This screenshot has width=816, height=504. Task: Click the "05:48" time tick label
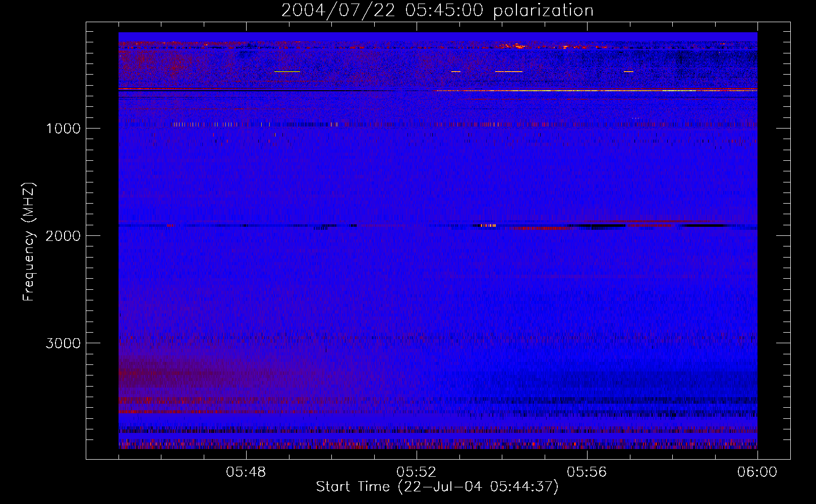(x=246, y=472)
